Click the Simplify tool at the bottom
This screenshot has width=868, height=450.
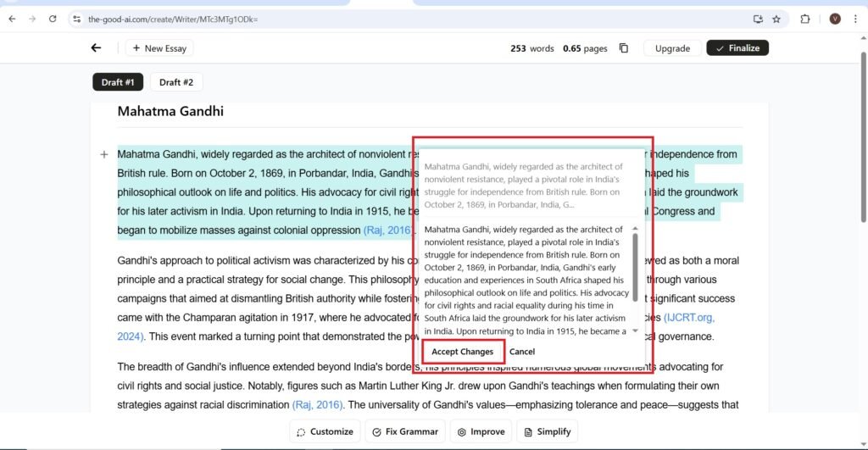[547, 431]
